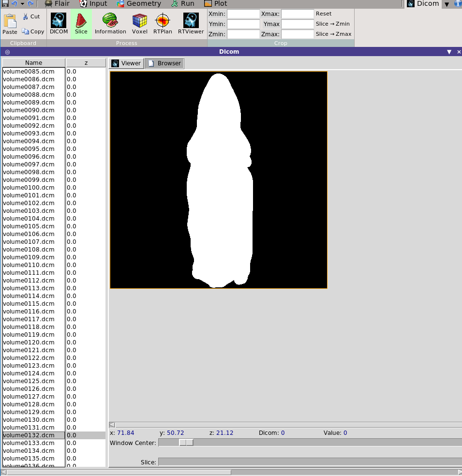Open the RTViewer tool
Image resolution: width=462 pixels, height=476 pixels.
coord(191,24)
